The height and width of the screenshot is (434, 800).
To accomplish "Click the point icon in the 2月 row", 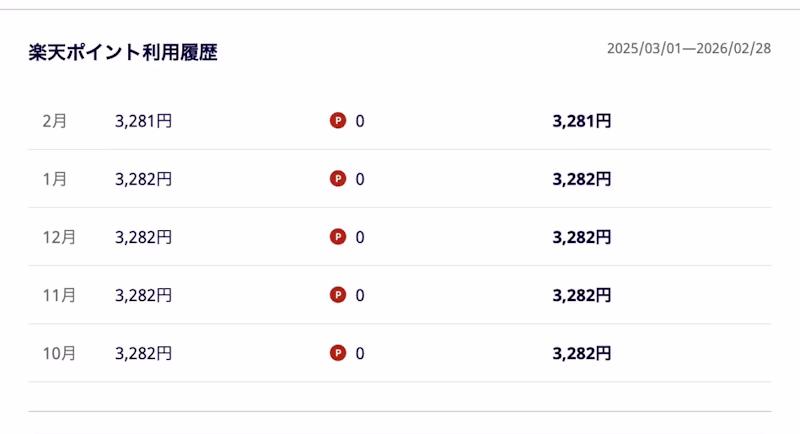I will click(x=338, y=121).
